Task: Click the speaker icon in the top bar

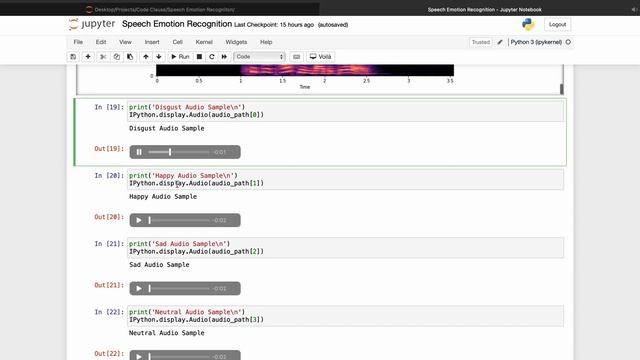Action: 634,9
